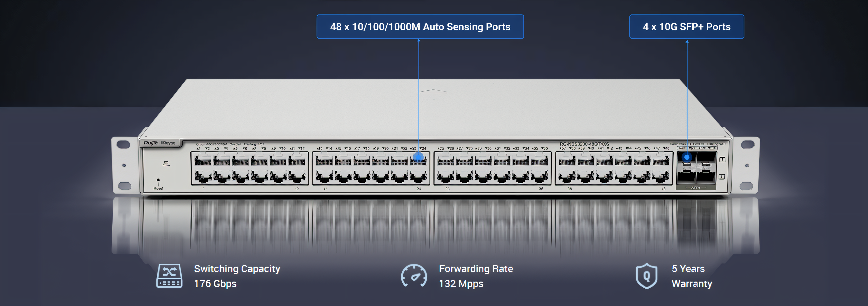Click the port number "2" label
Image resolution: width=868 pixels, height=306 pixels.
click(x=203, y=189)
